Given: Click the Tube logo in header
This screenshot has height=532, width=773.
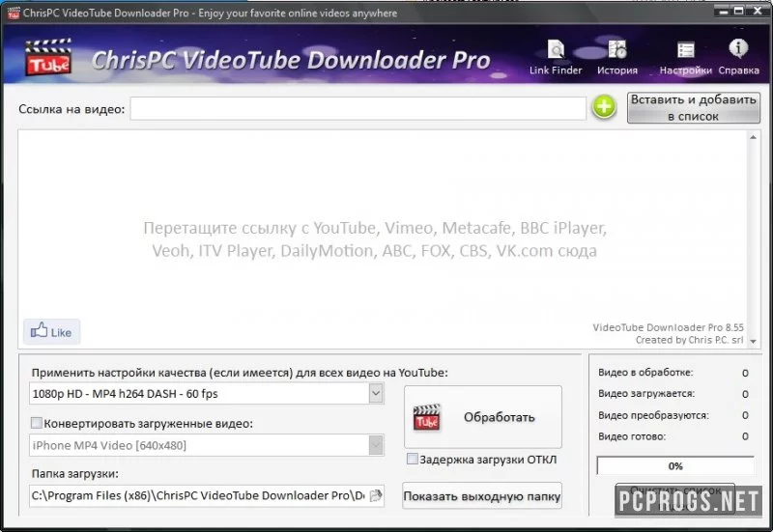Looking at the screenshot, I should click(48, 57).
